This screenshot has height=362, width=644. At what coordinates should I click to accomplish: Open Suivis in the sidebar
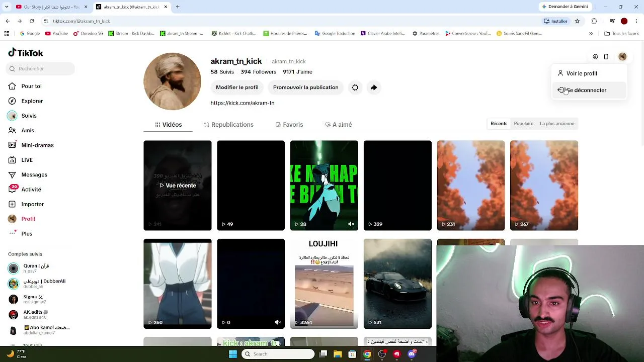(29, 116)
